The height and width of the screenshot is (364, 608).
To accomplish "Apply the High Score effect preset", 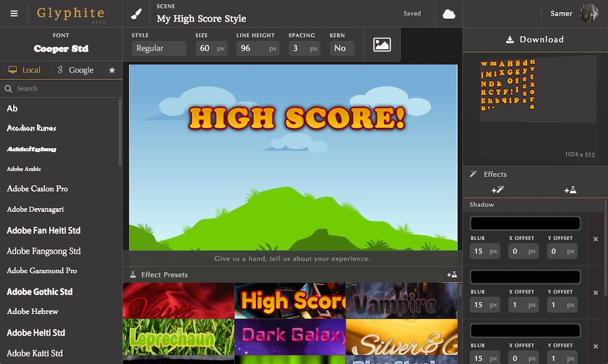I will coord(290,301).
